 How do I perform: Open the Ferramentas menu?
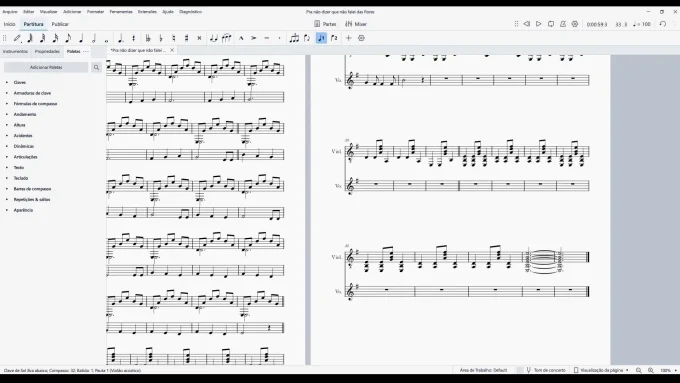[121, 12]
